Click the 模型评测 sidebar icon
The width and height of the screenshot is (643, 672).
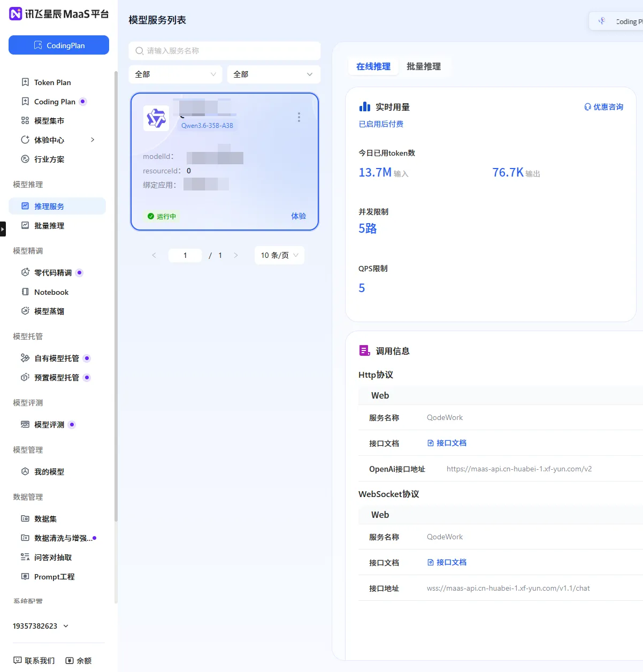pos(25,425)
